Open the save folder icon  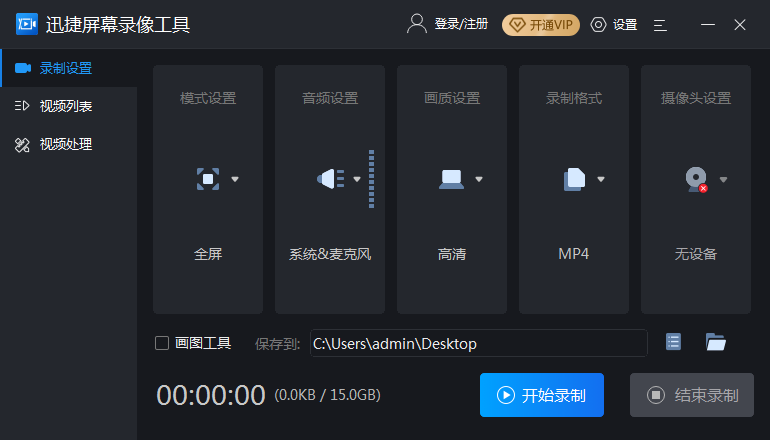tap(715, 341)
